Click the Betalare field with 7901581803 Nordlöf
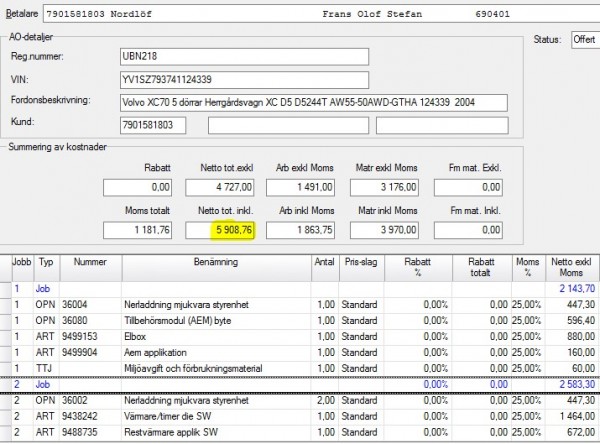The height and width of the screenshot is (444, 600). pyautogui.click(x=321, y=14)
